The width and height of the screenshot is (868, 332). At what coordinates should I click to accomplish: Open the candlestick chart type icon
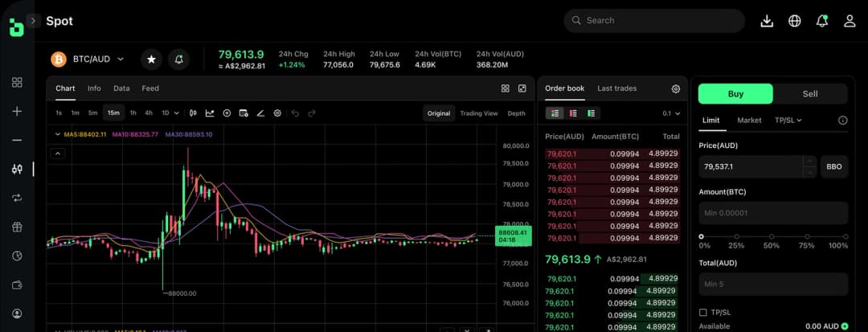[x=193, y=113]
